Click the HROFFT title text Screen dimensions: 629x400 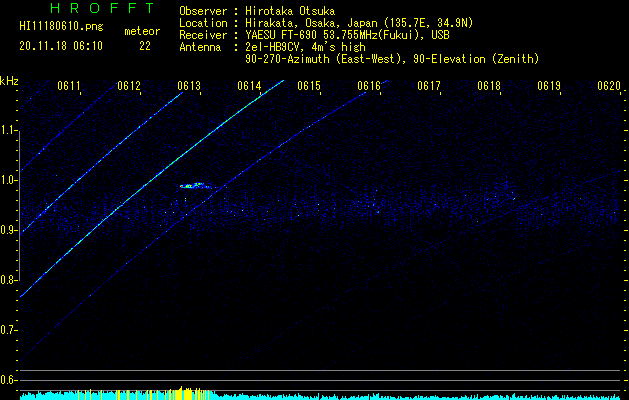click(103, 8)
